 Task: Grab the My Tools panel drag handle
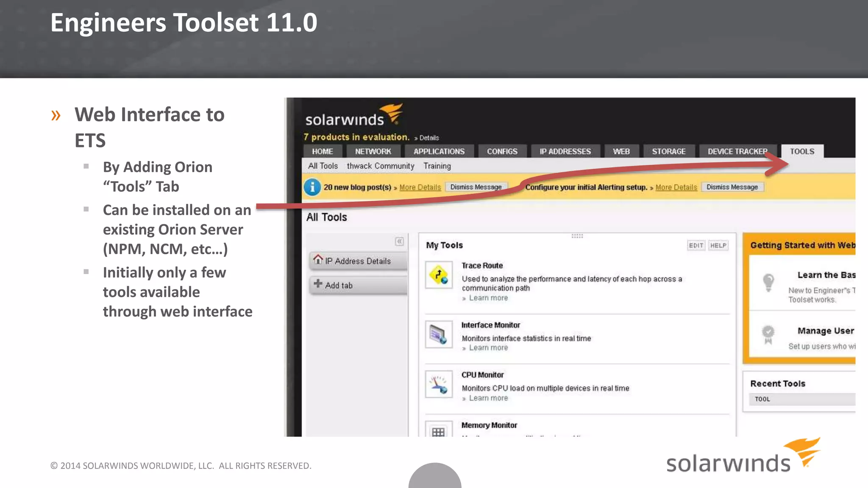click(577, 236)
